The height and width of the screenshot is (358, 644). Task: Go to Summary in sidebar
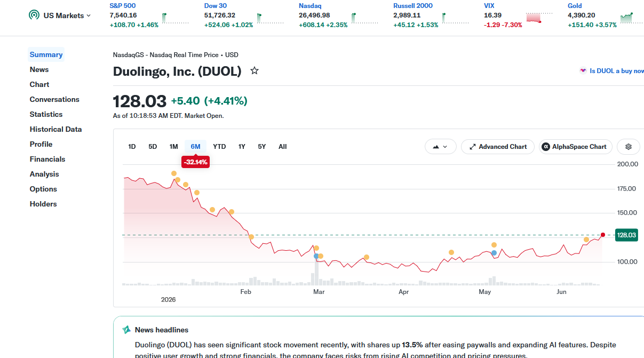pos(46,54)
